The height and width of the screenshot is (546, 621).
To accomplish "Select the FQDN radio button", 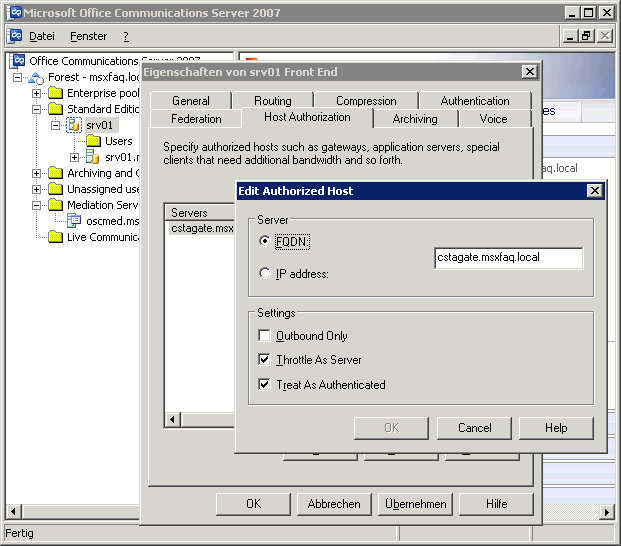I will tap(265, 241).
